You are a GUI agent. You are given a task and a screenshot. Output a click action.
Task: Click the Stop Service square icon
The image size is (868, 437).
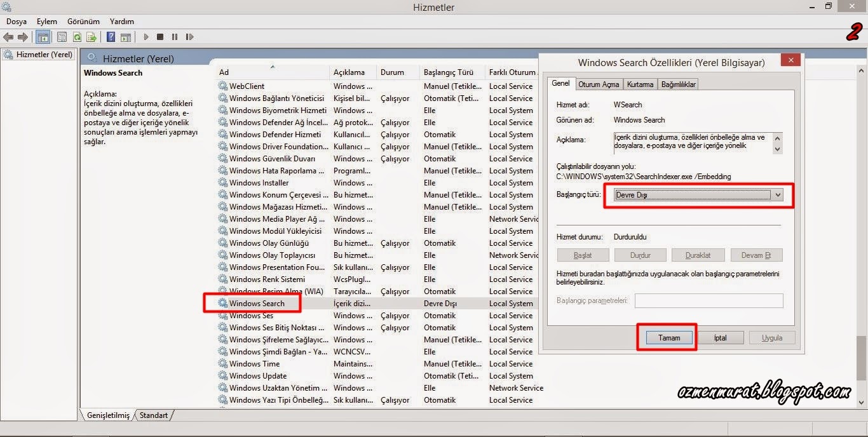(x=160, y=37)
